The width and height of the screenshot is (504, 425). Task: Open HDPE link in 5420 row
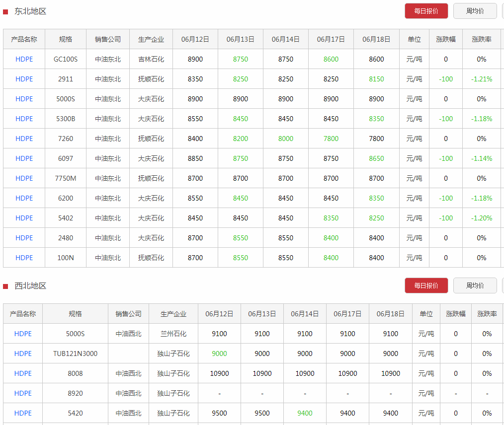pyautogui.click(x=23, y=413)
